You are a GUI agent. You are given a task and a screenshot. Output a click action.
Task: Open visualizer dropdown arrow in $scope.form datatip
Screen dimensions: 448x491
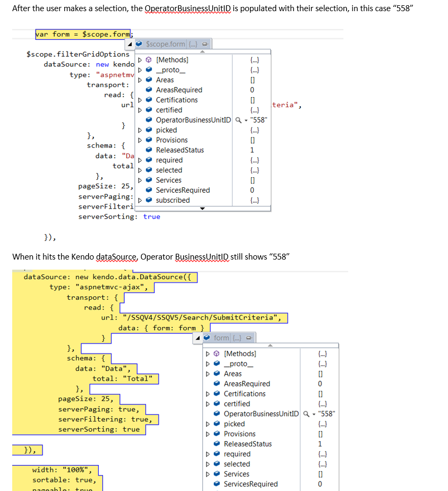click(246, 120)
